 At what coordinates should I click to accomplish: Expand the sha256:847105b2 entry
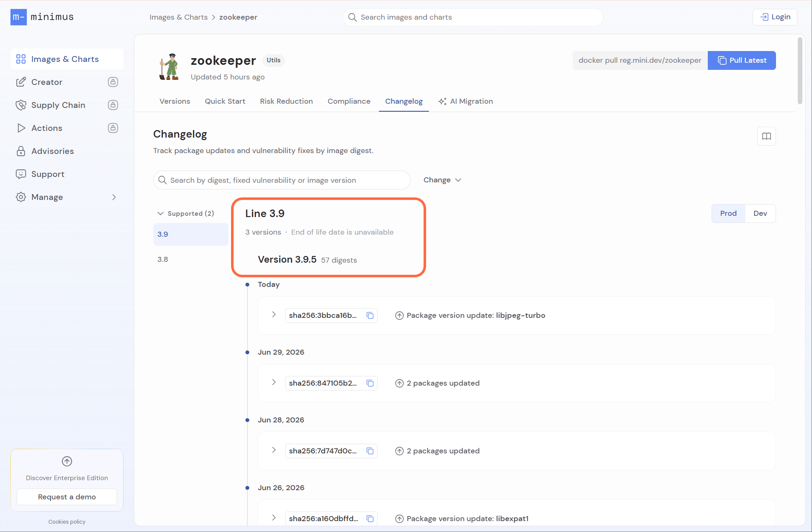274,382
